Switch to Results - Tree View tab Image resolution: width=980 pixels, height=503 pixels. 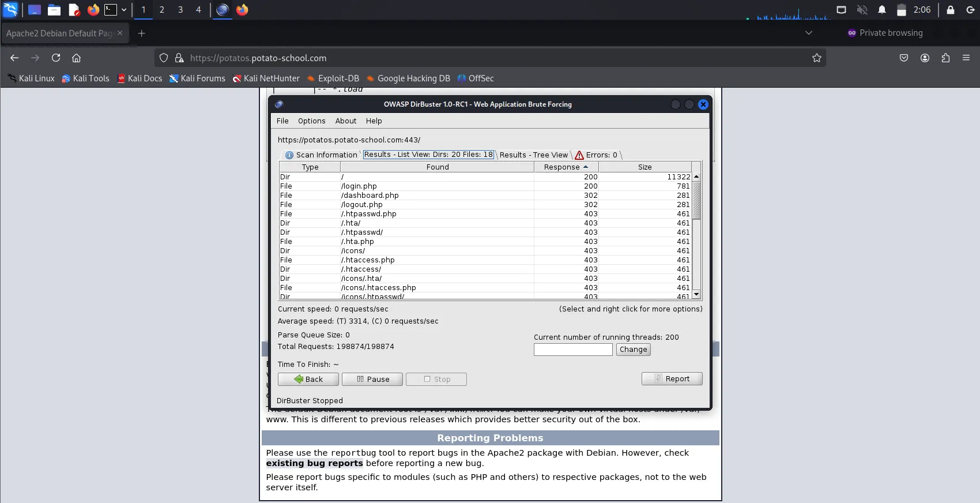[x=533, y=155]
